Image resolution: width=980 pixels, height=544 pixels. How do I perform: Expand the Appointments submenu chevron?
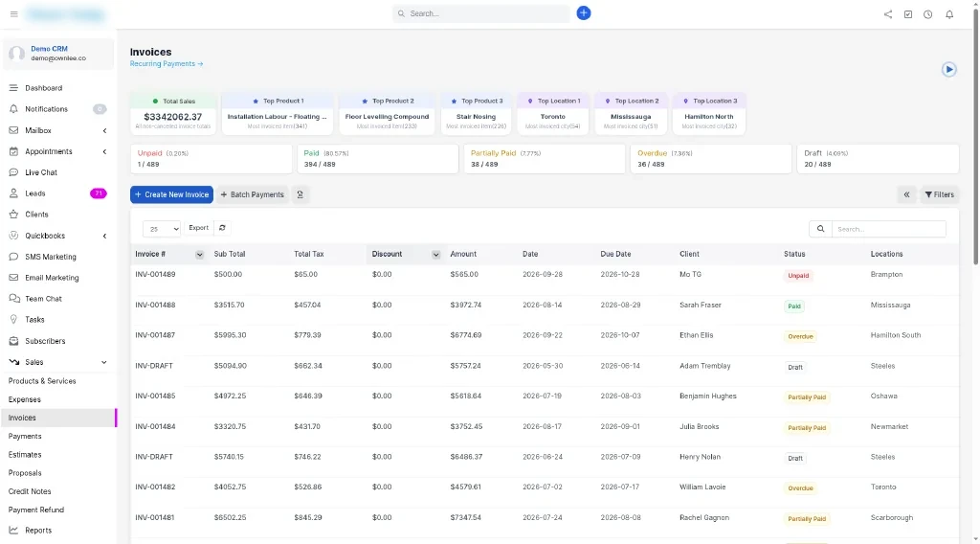[x=104, y=151]
